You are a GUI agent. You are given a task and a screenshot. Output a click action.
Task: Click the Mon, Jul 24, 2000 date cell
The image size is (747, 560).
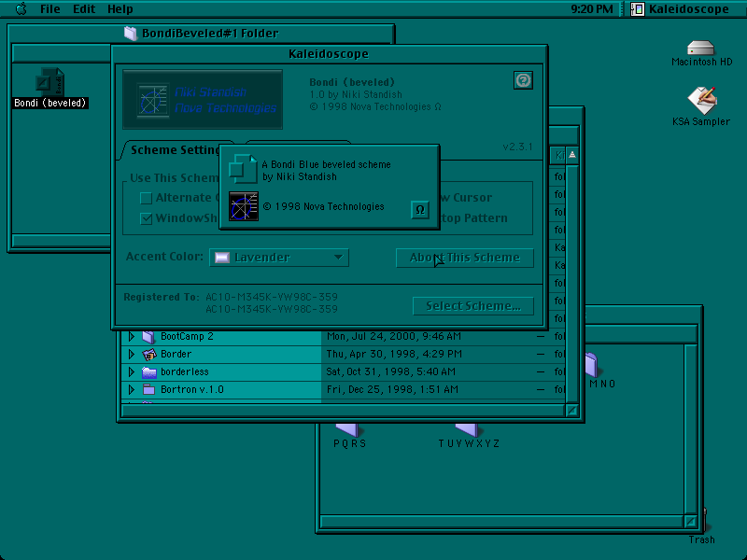tap(393, 336)
